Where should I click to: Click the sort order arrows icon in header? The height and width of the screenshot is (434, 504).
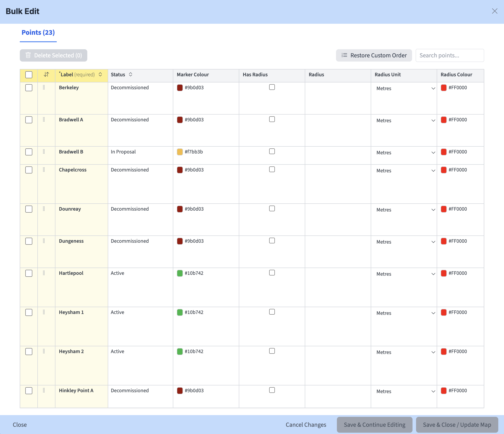tap(46, 75)
